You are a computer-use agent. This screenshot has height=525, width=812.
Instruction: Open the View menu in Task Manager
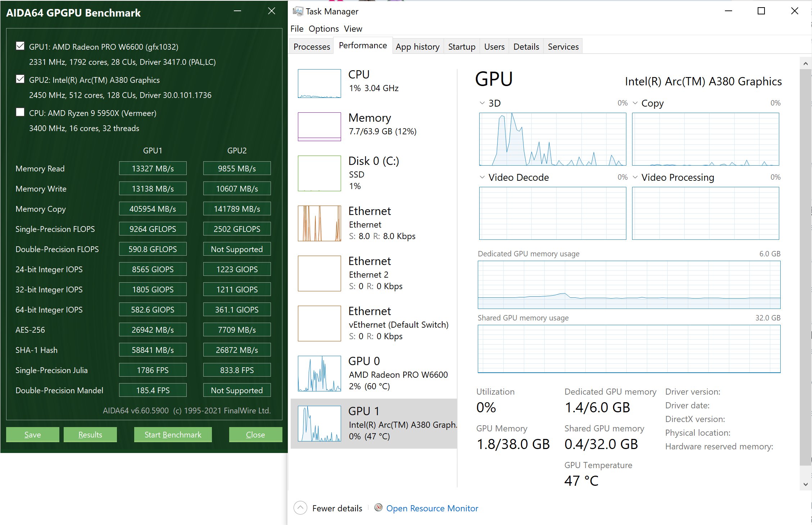[x=353, y=28]
